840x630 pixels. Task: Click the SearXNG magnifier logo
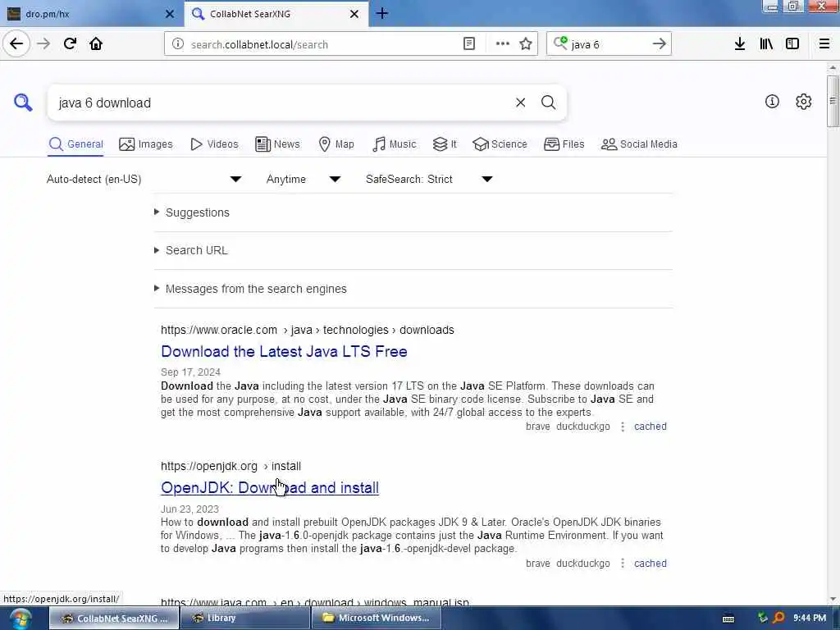click(x=23, y=102)
